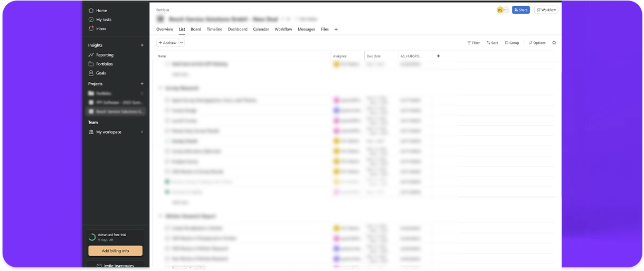The width and height of the screenshot is (644, 271).
Task: Switch to the Board tab
Action: pos(196,30)
